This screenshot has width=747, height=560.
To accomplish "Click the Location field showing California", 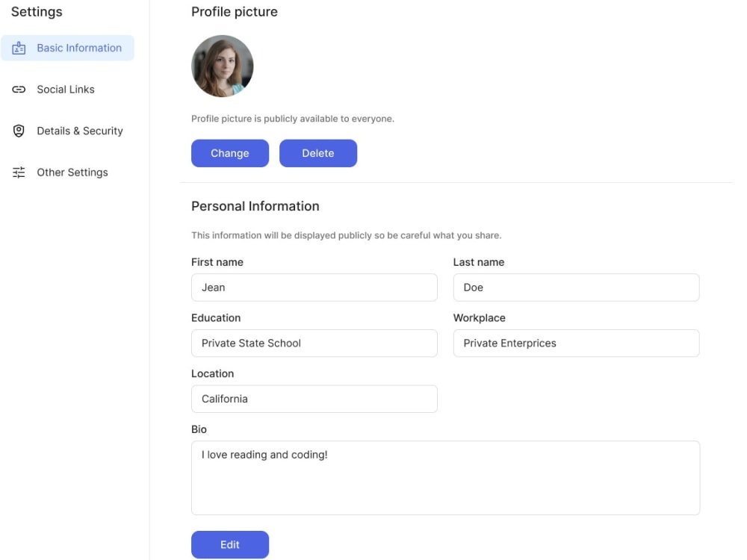I will click(314, 399).
